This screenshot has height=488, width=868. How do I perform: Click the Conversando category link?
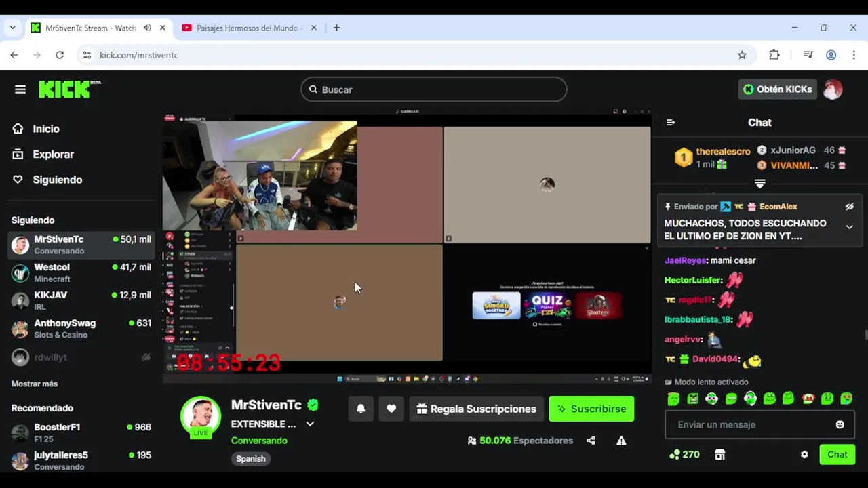(259, 441)
